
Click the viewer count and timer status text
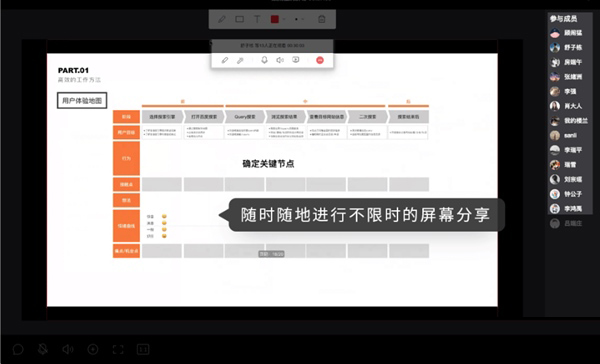point(272,46)
